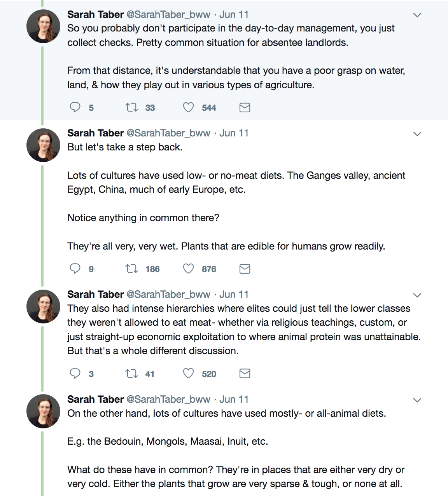Open dropdown arrow on intense hierarchies tweet
The height and width of the screenshot is (496, 448).
[x=417, y=295]
